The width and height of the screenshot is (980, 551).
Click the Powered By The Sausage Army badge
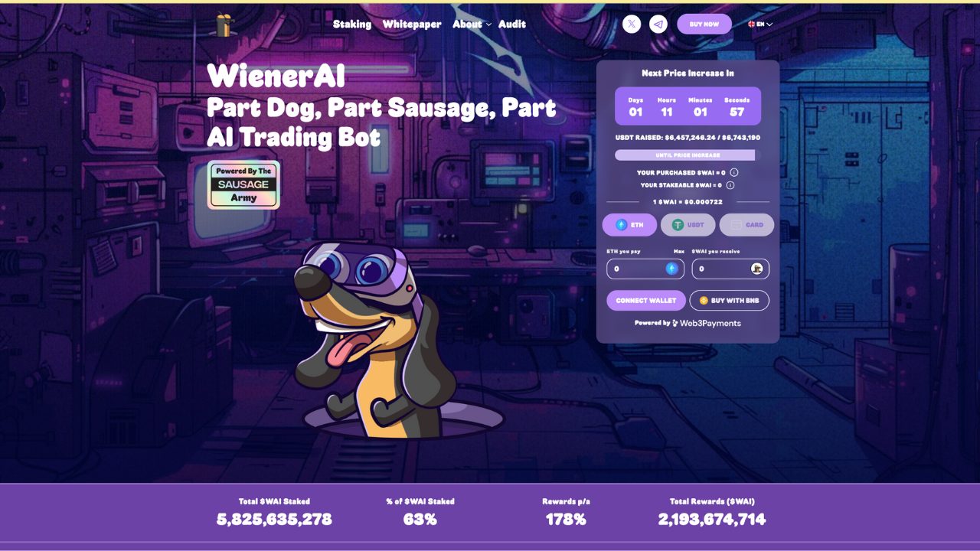pos(244,184)
